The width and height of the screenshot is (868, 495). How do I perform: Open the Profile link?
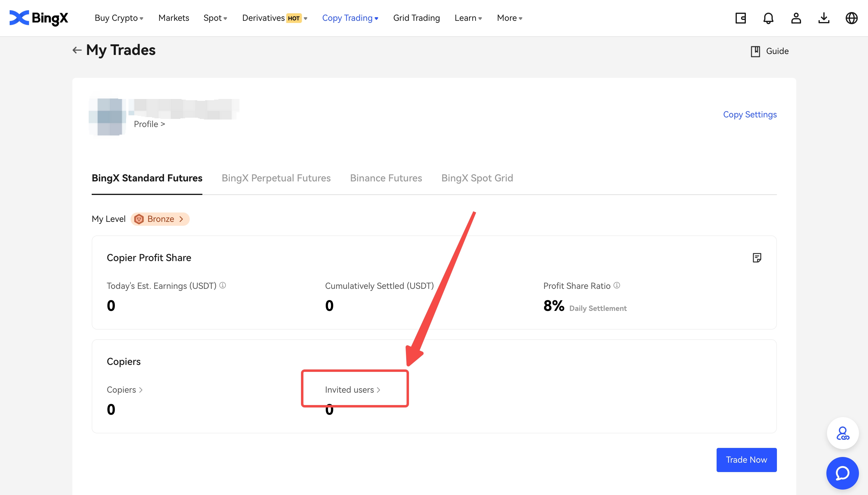tap(150, 124)
